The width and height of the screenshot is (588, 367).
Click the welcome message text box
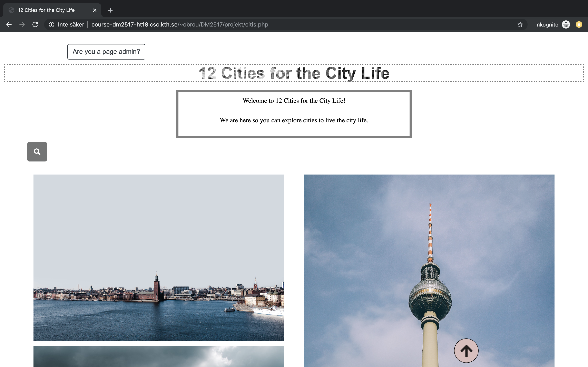coord(294,114)
